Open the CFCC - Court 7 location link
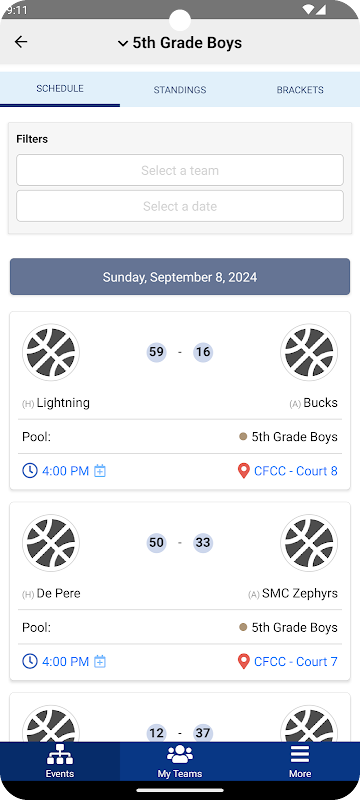Screen dimensions: 360x800 (x=296, y=662)
